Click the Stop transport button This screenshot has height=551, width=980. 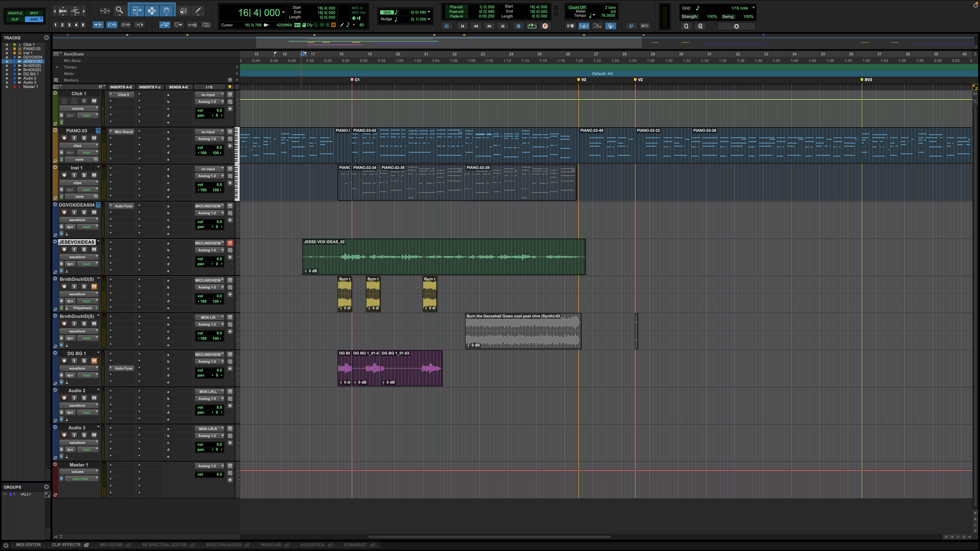click(518, 26)
